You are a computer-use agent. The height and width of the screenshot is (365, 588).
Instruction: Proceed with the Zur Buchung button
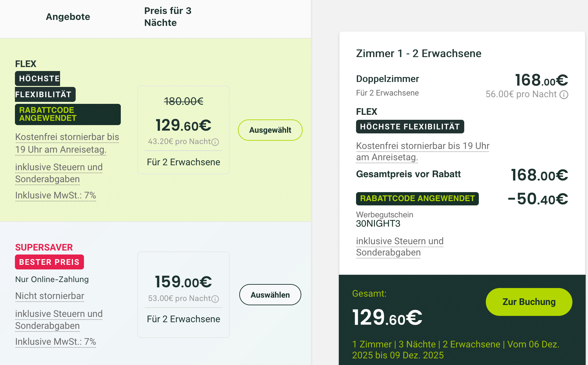coord(529,302)
